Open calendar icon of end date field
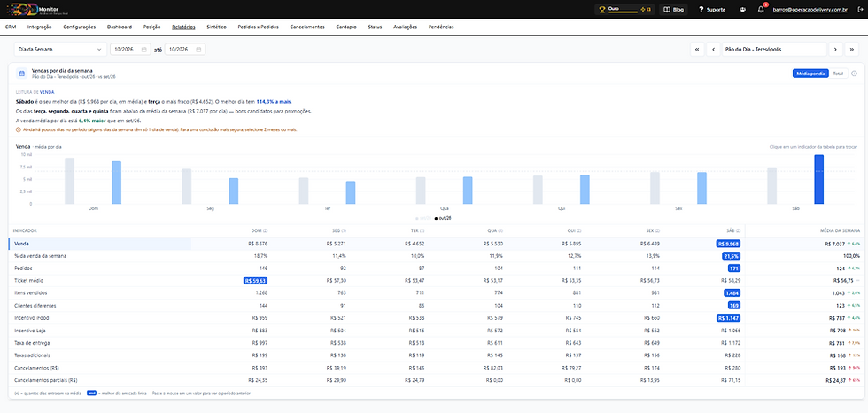The height and width of the screenshot is (413, 868). pos(199,50)
